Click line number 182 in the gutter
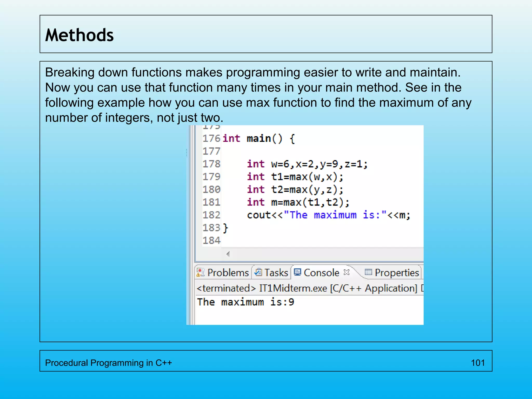532x399 pixels. coord(211,215)
